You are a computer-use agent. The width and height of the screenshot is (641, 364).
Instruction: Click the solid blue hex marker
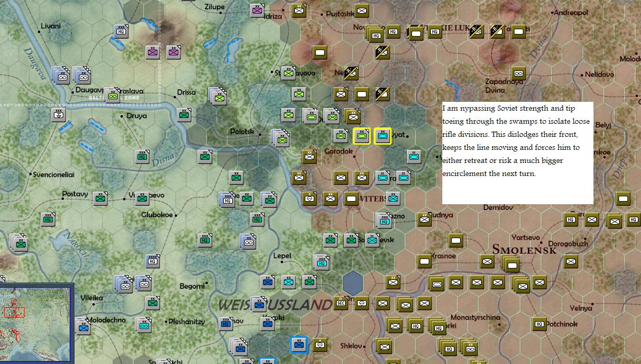click(353, 283)
